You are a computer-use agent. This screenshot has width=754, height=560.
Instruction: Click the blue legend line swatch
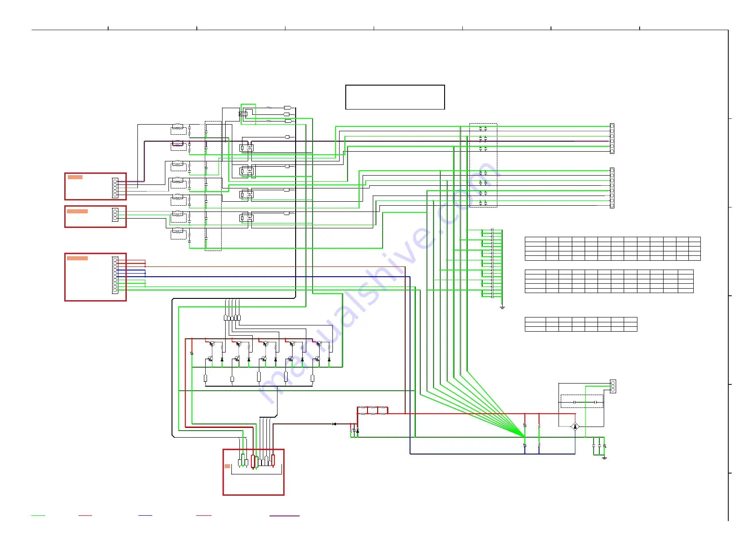tap(145, 515)
